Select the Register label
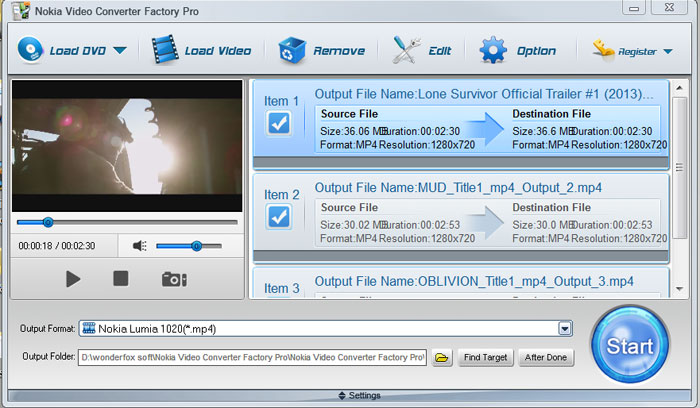Screen dimensions: 700x408 [x=637, y=52]
